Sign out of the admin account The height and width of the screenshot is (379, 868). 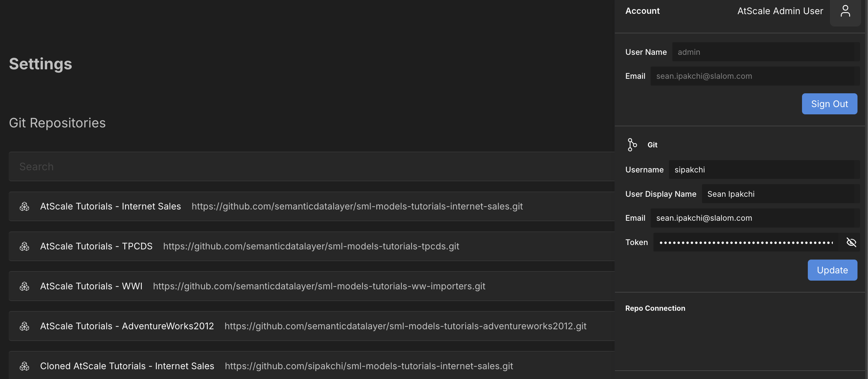[x=829, y=104]
